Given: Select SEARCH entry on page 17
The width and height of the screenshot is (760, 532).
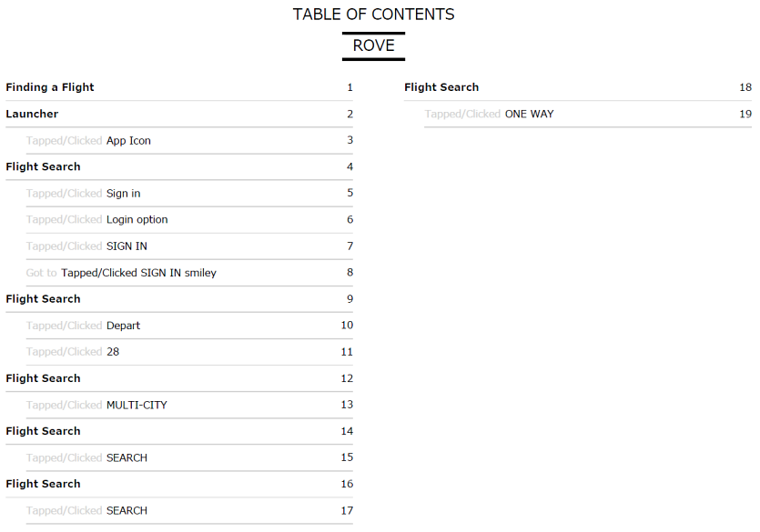Looking at the screenshot, I should click(189, 511).
